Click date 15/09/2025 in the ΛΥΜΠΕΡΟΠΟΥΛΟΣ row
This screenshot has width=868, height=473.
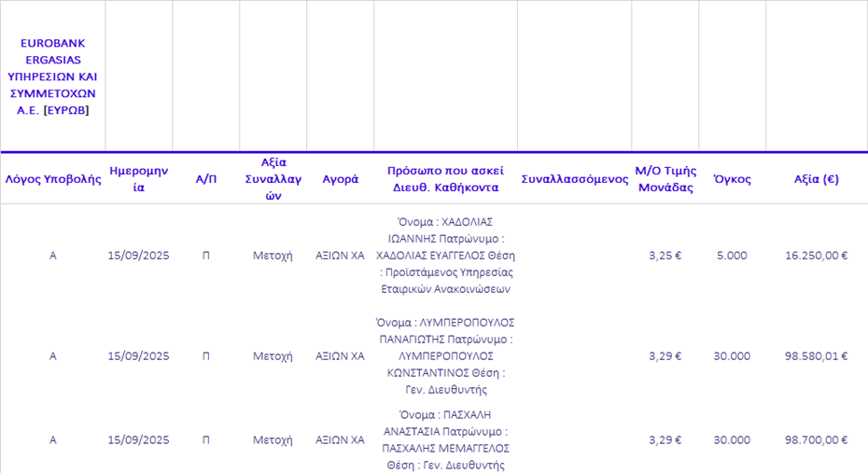(138, 356)
